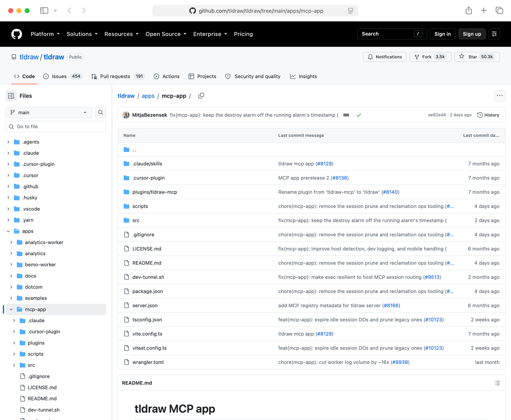Collapse the apps folder in tree
Viewport: 511px width, 420px height.
pos(8,231)
